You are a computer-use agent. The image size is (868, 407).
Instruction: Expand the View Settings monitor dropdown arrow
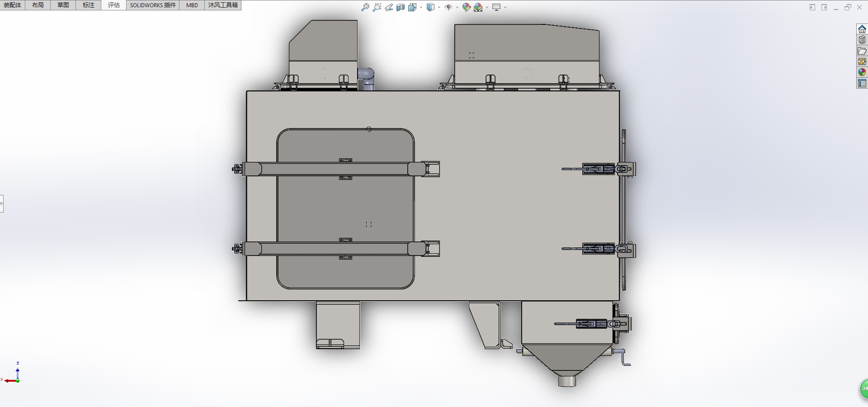tap(505, 7)
